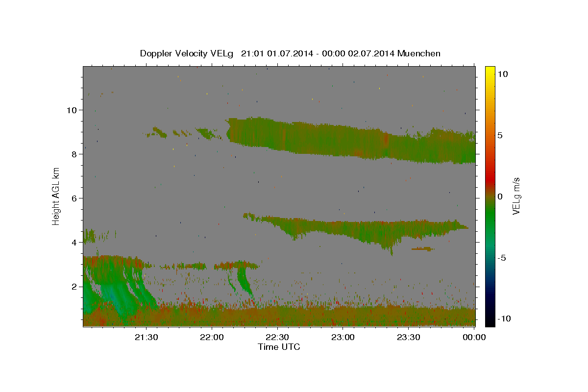
Task: Click the VELg m/s colorbar label
Action: [516, 196]
